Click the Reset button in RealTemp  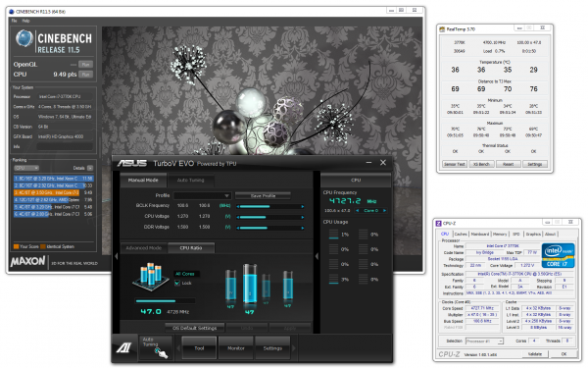[x=508, y=164]
